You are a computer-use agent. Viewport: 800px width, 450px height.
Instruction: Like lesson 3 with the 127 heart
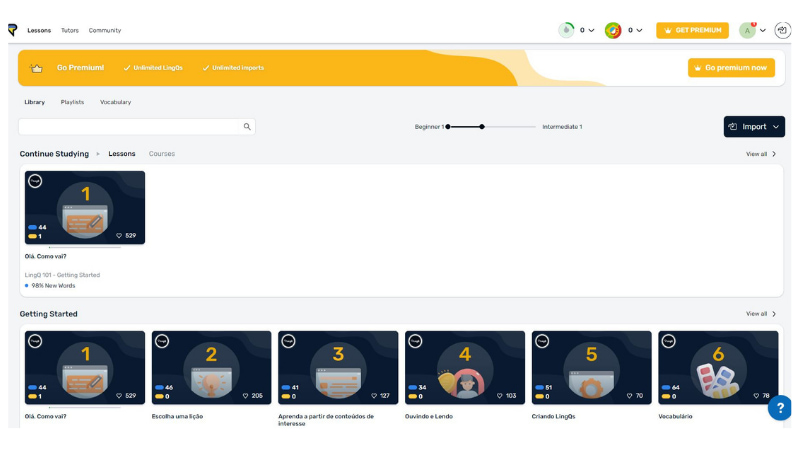point(374,396)
